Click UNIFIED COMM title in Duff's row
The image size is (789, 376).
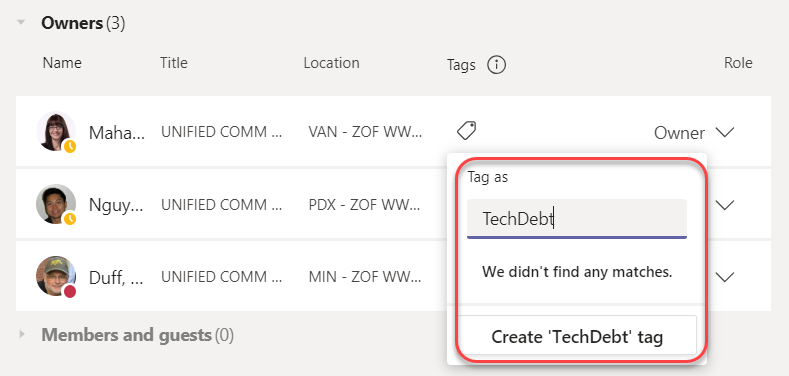point(221,277)
